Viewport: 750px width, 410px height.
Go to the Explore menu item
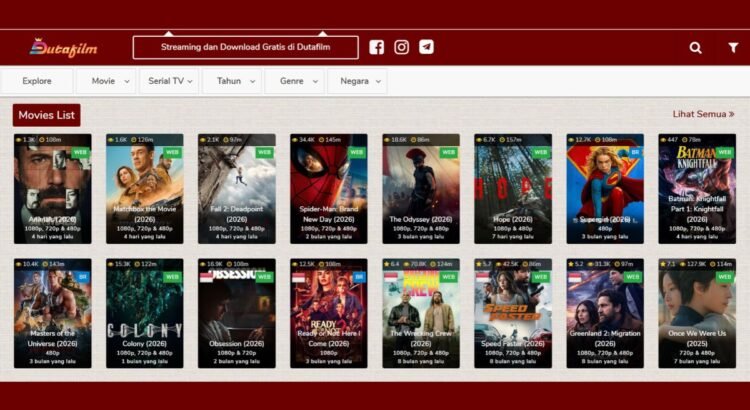pyautogui.click(x=37, y=81)
